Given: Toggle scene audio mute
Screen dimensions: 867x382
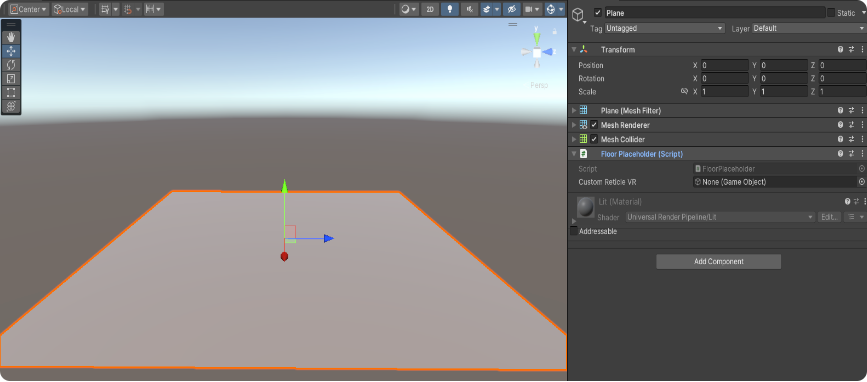Looking at the screenshot, I should tap(470, 9).
